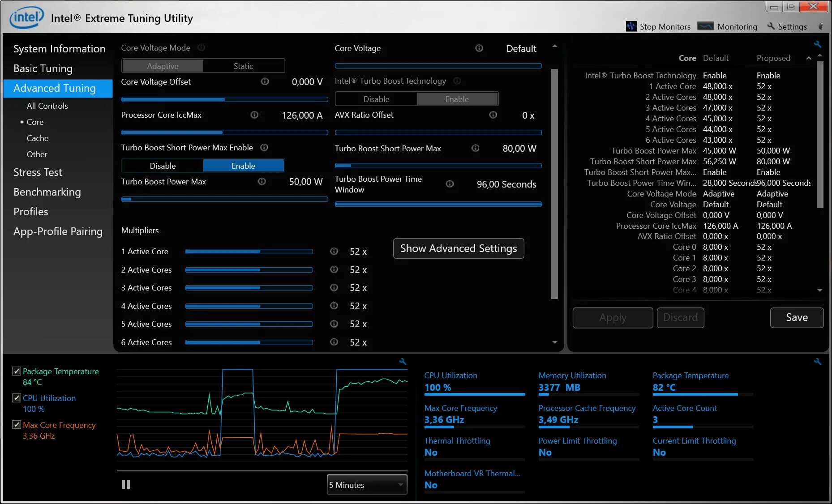Open App-Profile Pairing section
The width and height of the screenshot is (832, 504).
58,231
